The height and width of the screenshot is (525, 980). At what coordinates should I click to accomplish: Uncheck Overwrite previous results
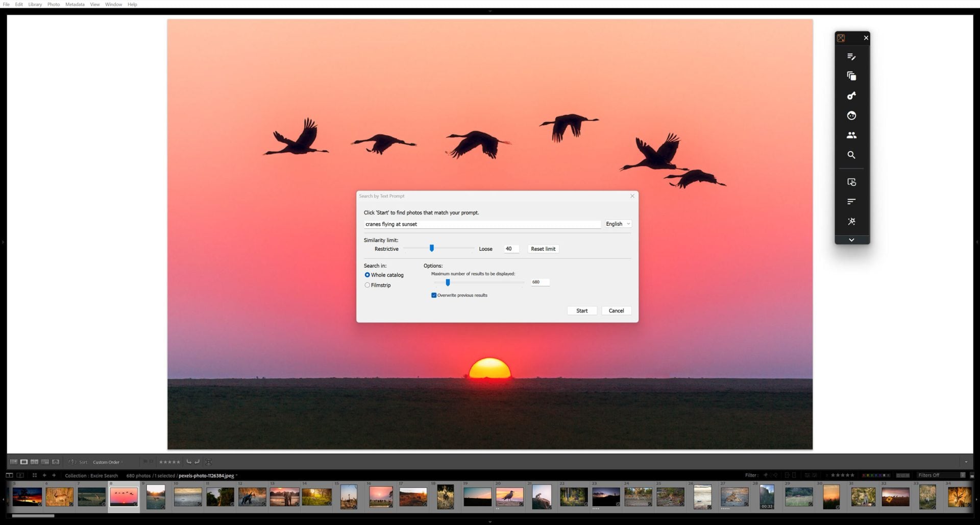434,295
